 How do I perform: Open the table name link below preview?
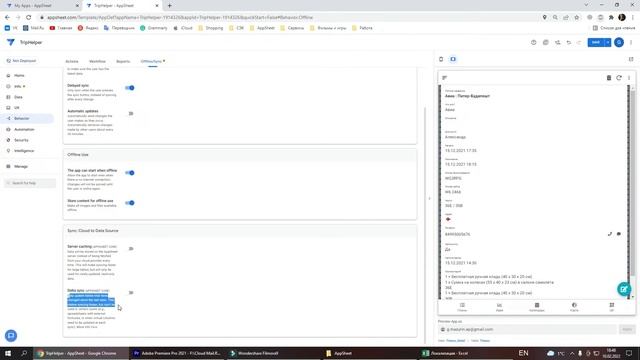(x=485, y=340)
